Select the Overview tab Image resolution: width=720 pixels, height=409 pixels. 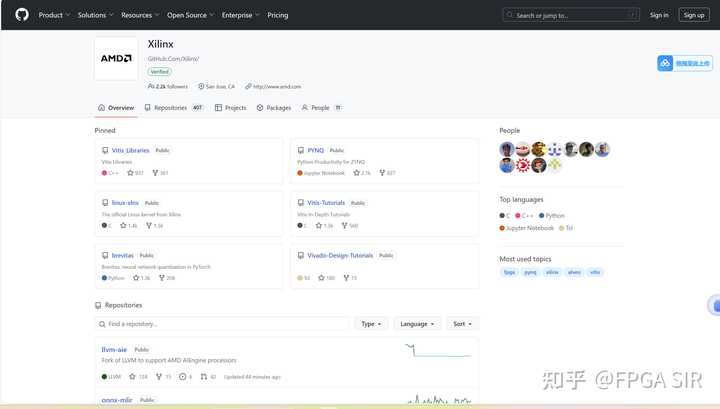click(116, 108)
